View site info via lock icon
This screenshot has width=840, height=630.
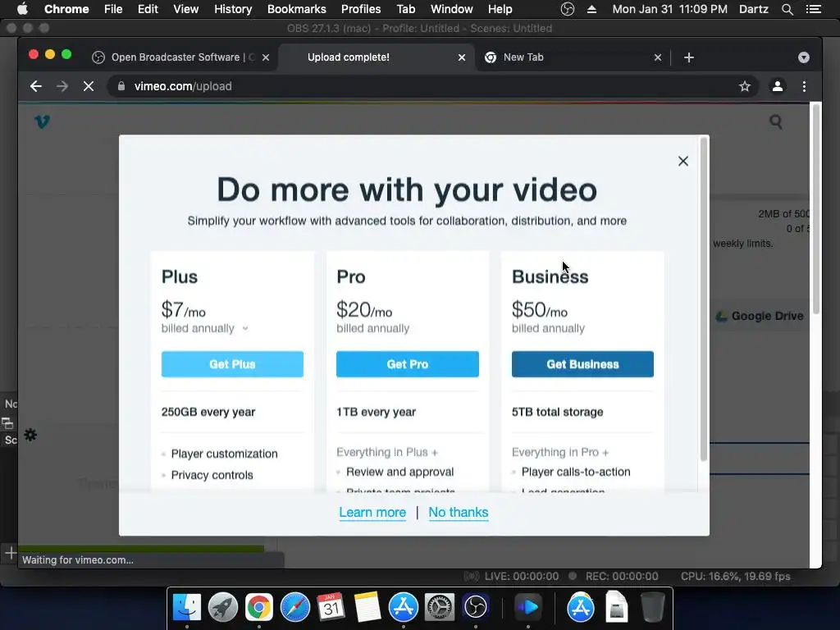coord(121,86)
